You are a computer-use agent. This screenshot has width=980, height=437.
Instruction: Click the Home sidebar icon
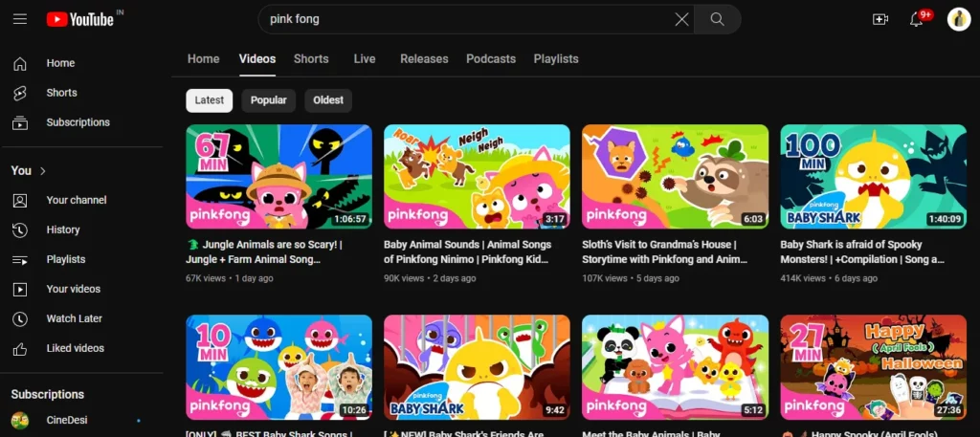pos(20,64)
